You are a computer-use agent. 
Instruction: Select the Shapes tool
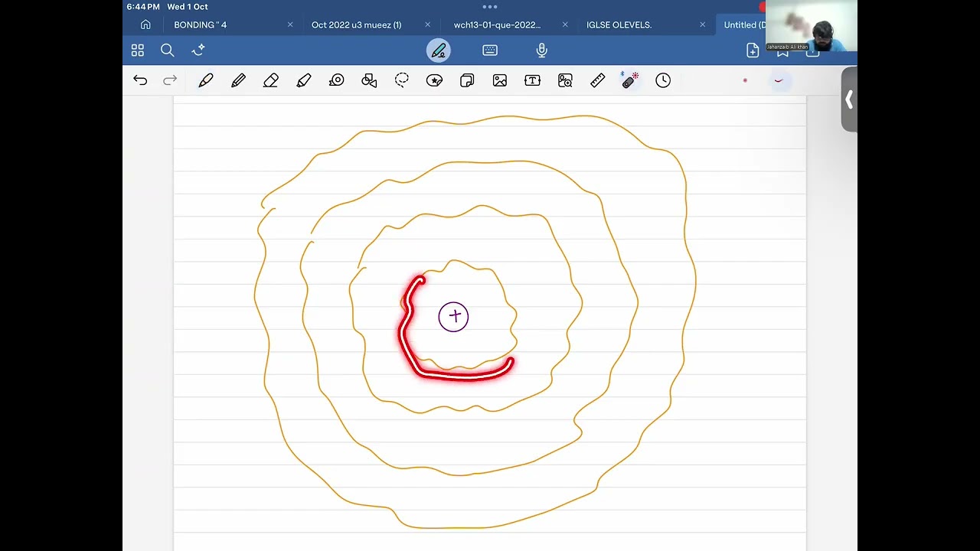(369, 80)
